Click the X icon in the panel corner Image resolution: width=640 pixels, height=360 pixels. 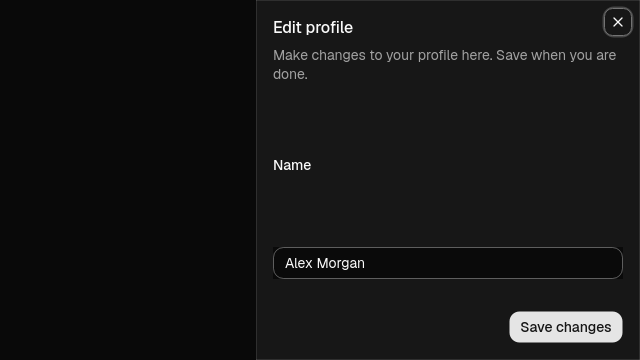[x=618, y=22]
